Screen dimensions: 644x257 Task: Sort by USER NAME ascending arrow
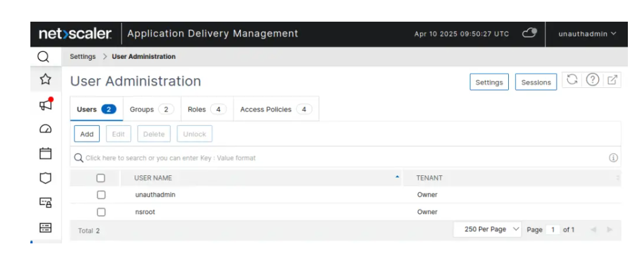pyautogui.click(x=397, y=177)
